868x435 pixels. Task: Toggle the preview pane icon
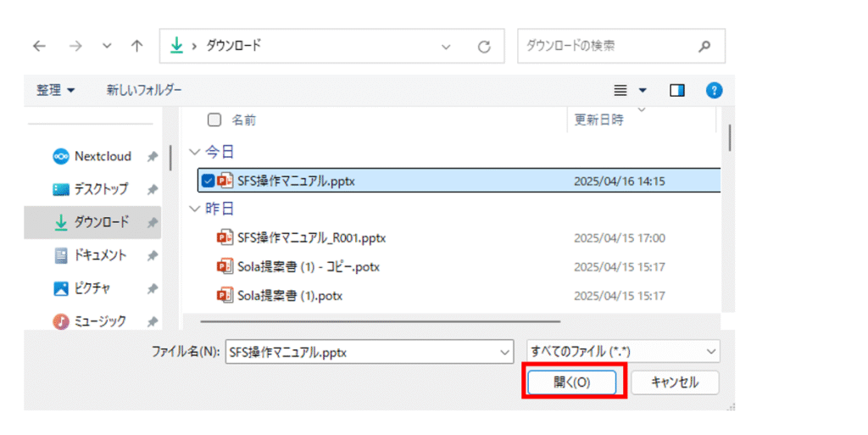click(676, 90)
